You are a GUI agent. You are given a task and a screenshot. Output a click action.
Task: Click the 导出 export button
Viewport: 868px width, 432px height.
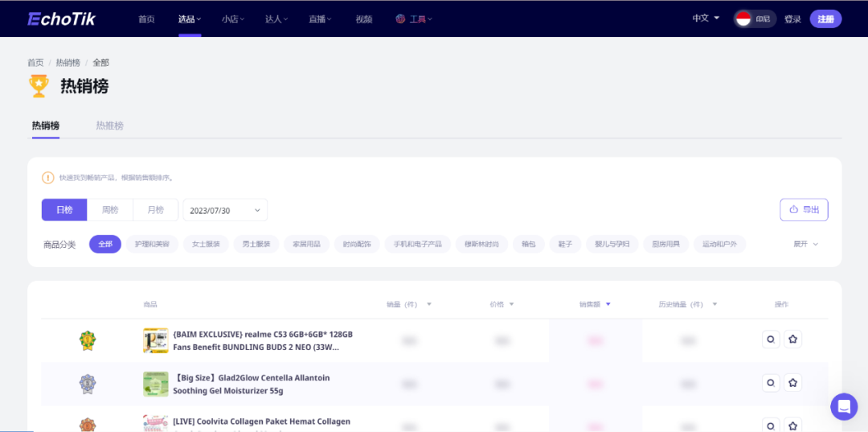(804, 210)
